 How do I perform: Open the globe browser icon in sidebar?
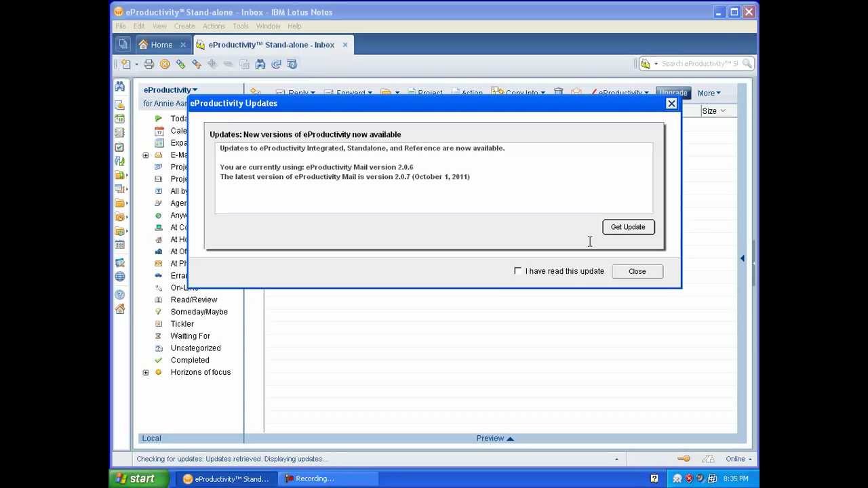(120, 277)
